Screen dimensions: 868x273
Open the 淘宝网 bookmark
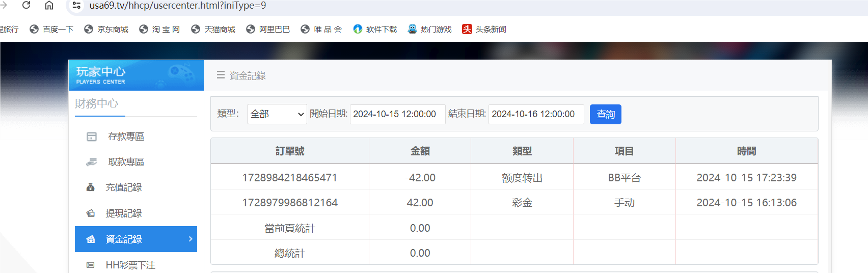coord(159,30)
